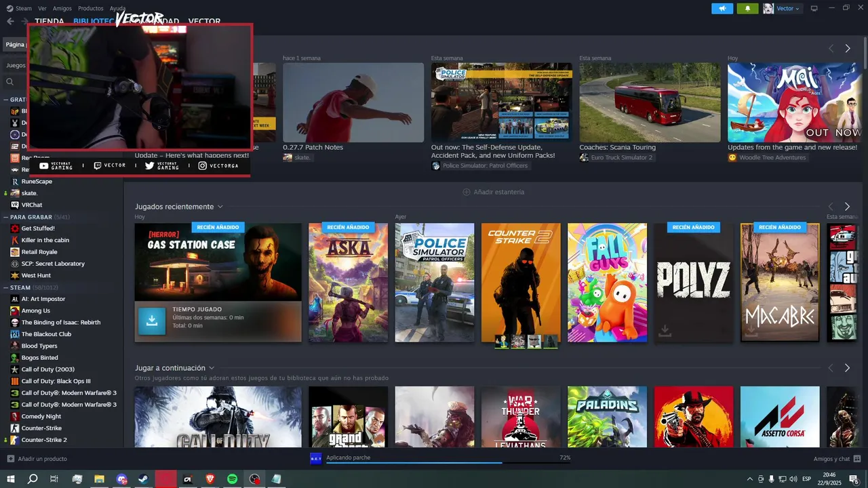Viewport: 868px width, 488px height.
Task: Click the Vector profile avatar
Action: click(768, 8)
